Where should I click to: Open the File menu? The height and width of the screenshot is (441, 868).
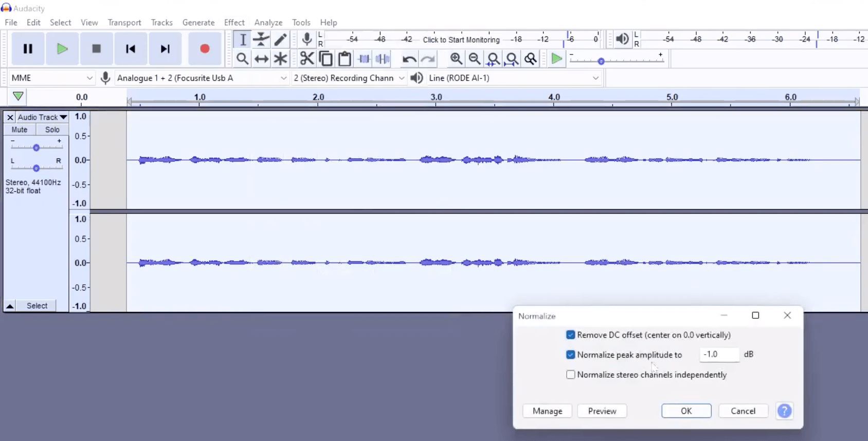point(11,23)
